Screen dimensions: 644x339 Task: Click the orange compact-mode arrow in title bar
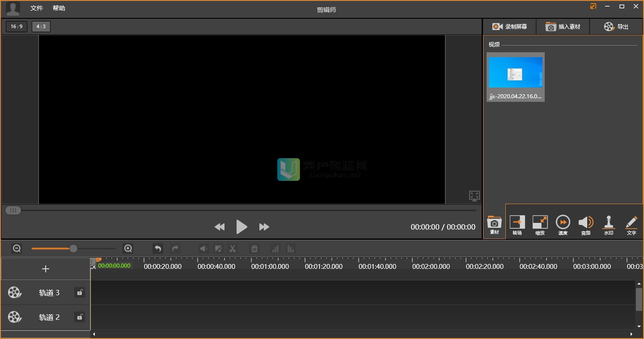(x=593, y=6)
